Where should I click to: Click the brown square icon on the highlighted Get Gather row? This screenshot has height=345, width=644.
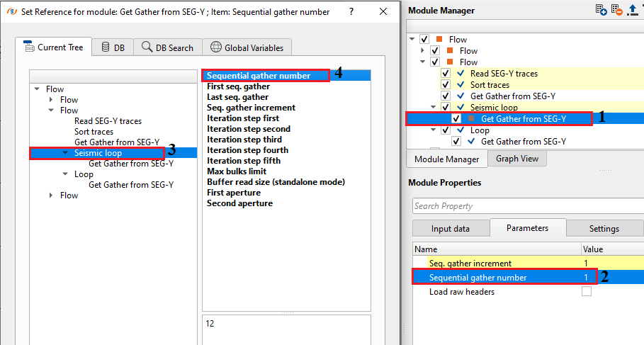point(471,119)
